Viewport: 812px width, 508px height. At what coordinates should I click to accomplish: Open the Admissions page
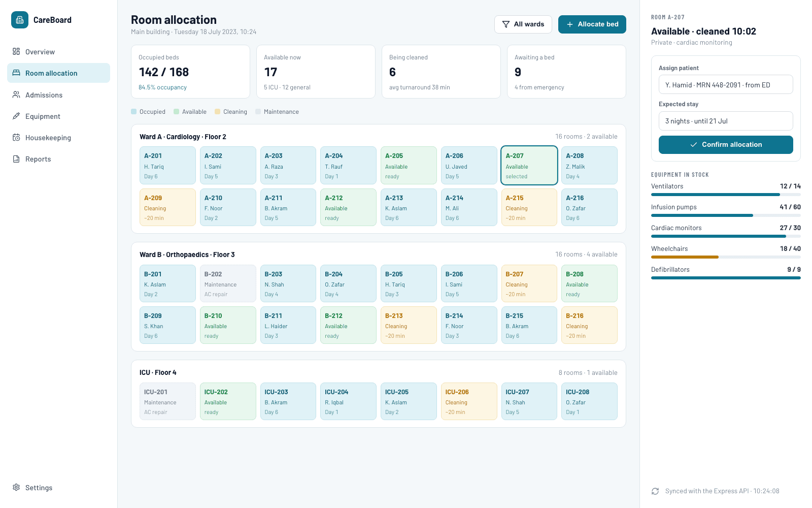(58, 94)
